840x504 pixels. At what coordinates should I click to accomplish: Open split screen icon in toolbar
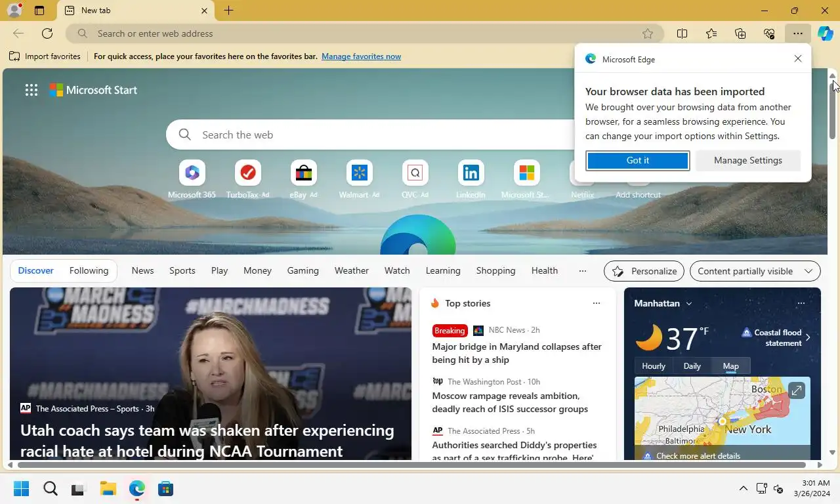point(682,33)
